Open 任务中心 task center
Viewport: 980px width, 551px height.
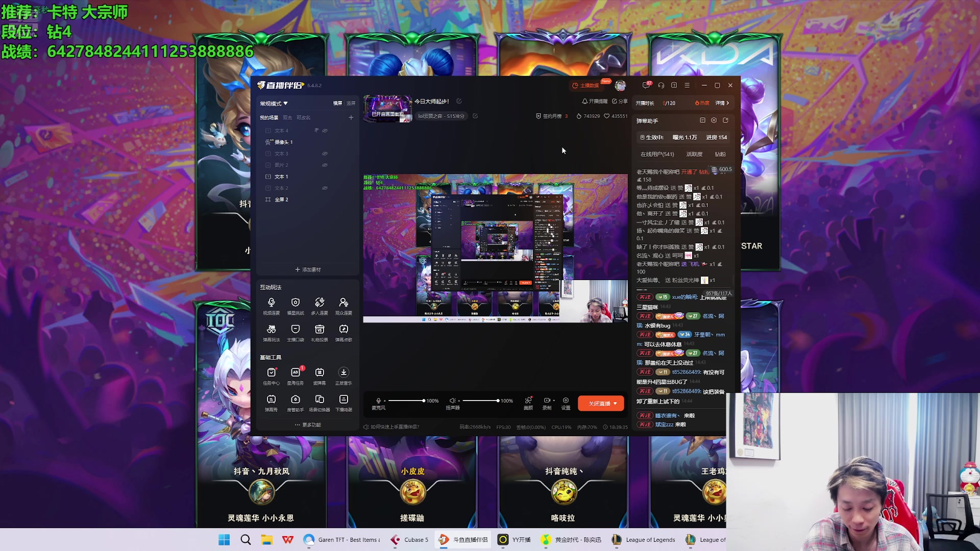271,376
